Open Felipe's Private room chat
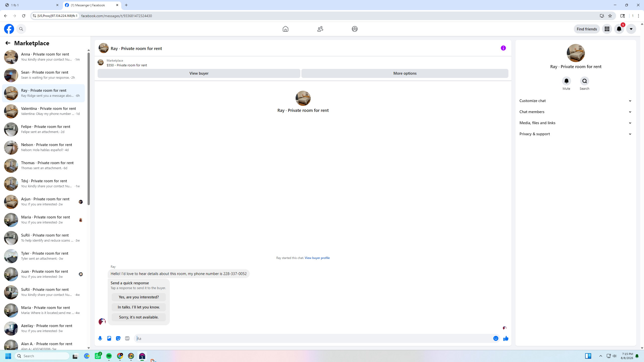Image resolution: width=644 pixels, height=362 pixels. click(43, 129)
